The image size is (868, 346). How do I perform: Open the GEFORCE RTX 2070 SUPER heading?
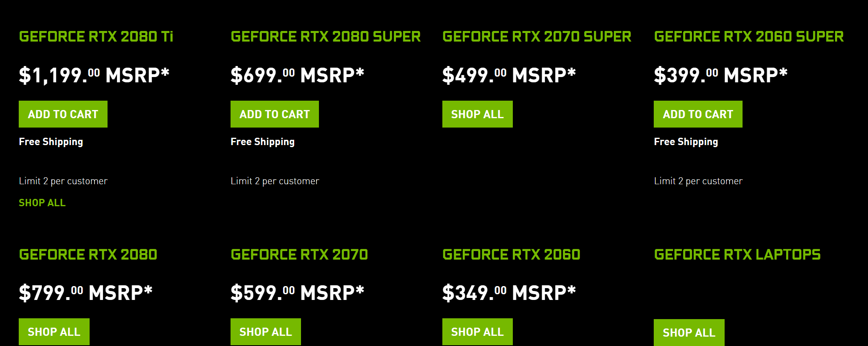(x=537, y=37)
